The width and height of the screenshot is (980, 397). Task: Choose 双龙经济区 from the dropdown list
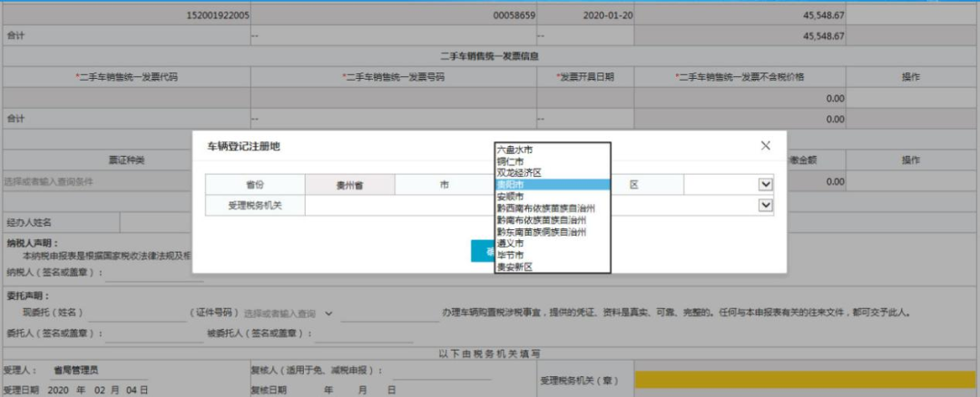pyautogui.click(x=552, y=173)
